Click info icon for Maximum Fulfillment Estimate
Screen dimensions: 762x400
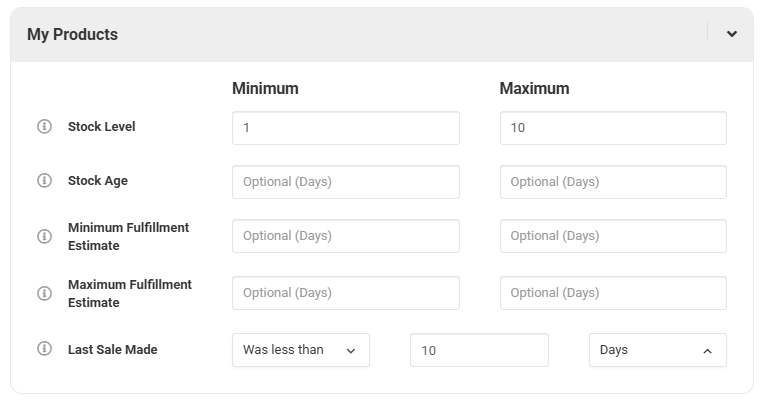pyautogui.click(x=44, y=293)
